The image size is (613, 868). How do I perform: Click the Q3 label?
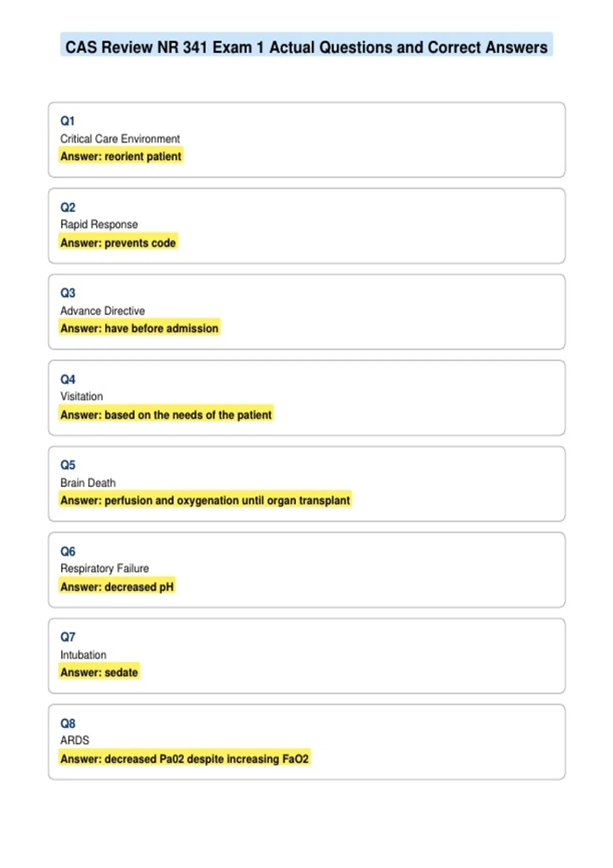click(67, 293)
